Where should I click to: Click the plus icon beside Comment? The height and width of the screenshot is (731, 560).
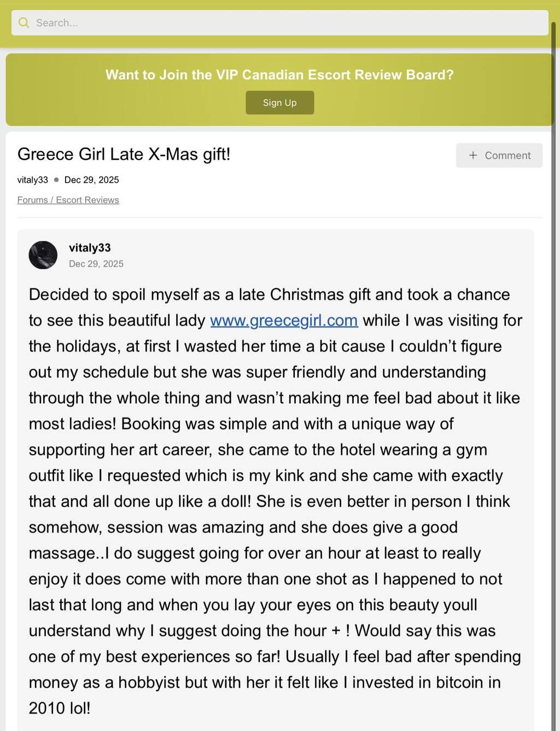point(473,155)
